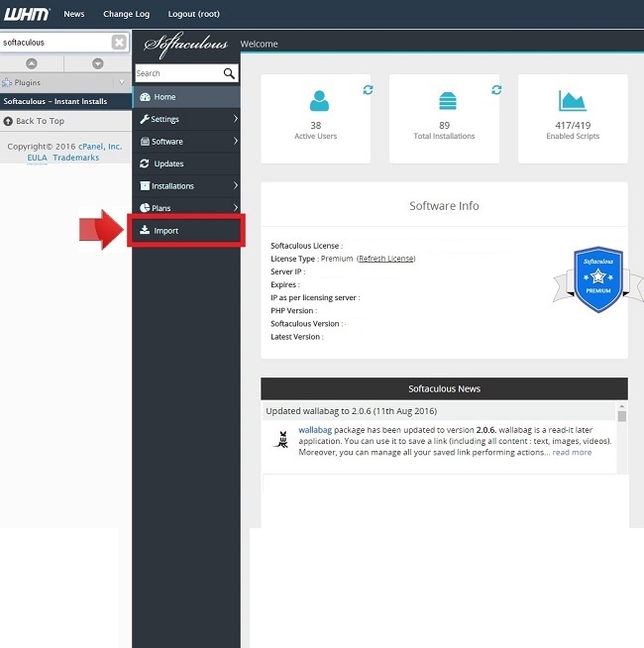Click the news scrollbar up arrow
This screenshot has width=644, height=648.
pyautogui.click(x=621, y=406)
